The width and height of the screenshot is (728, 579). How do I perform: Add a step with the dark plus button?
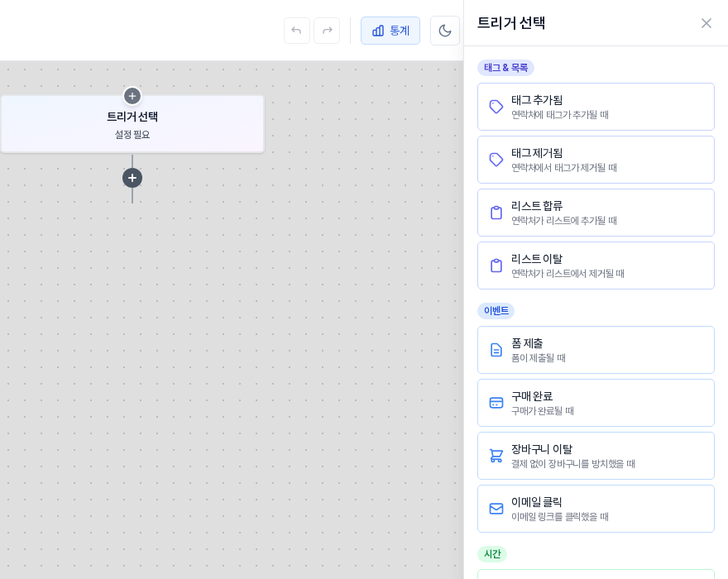132,178
